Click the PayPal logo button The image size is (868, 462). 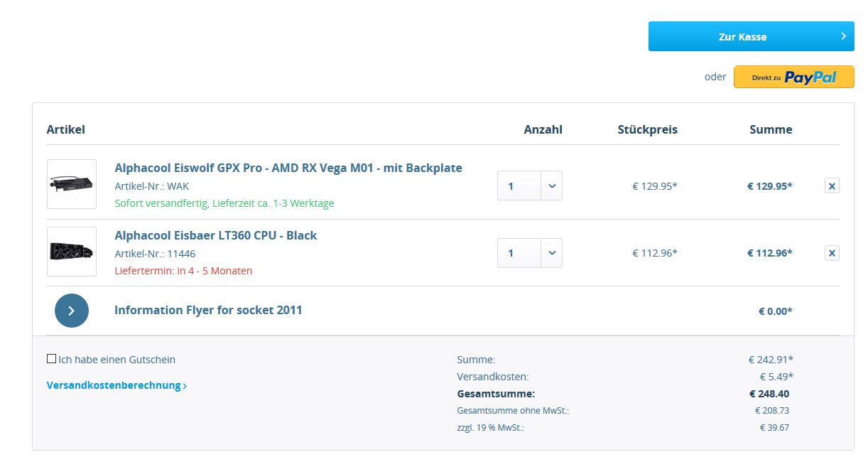[794, 77]
